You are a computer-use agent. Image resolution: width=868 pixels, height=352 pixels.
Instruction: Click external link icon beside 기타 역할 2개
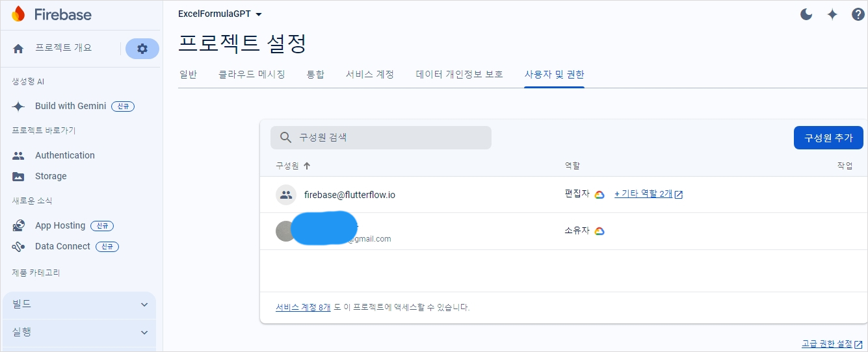click(679, 195)
